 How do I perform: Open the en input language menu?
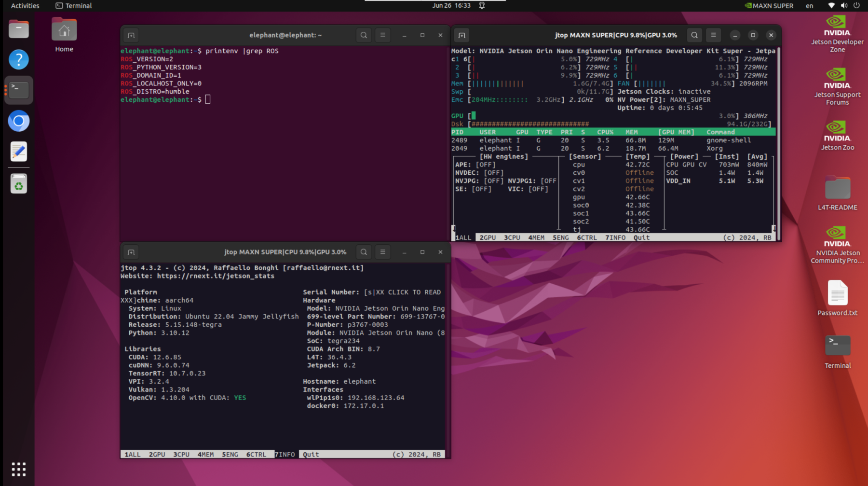[810, 6]
